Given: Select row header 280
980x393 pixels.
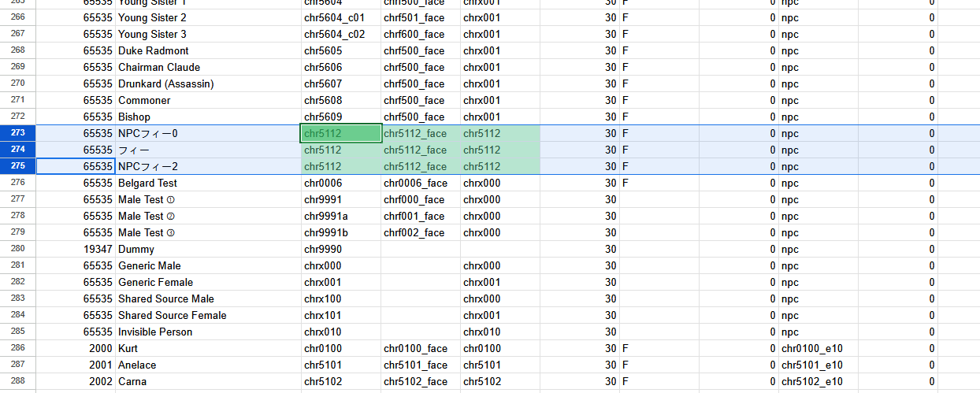Looking at the screenshot, I should (x=18, y=249).
